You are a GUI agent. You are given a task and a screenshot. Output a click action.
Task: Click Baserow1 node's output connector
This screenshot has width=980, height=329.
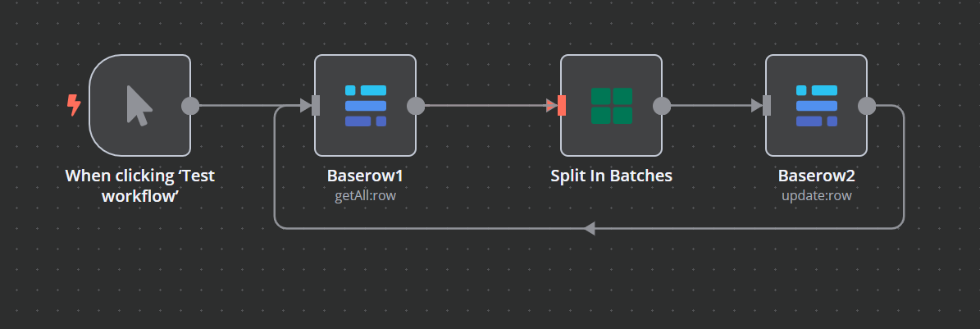416,106
